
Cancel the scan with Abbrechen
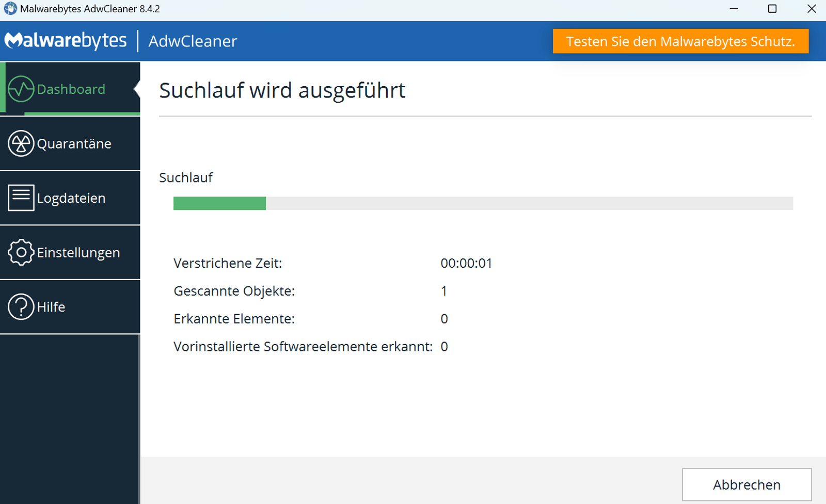[x=746, y=484]
